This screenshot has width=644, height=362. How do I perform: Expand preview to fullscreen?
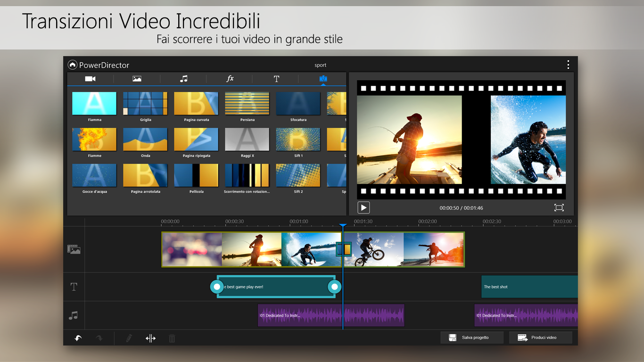click(559, 207)
